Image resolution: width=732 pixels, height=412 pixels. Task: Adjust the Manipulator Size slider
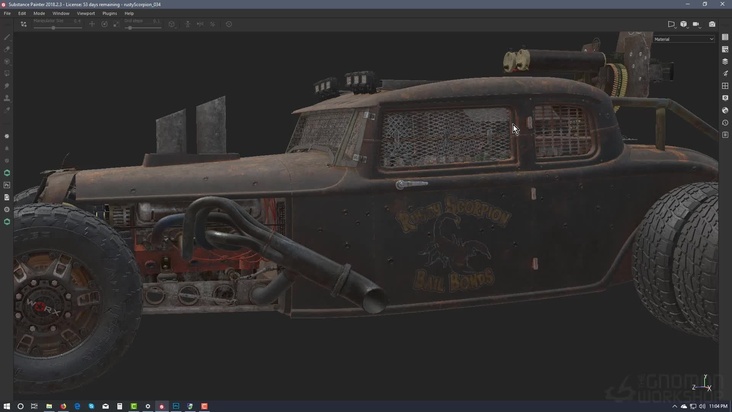tap(57, 28)
